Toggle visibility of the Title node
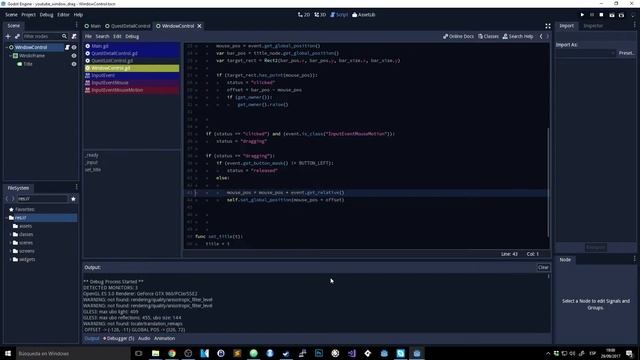The width and height of the screenshot is (640, 360). click(x=74, y=64)
